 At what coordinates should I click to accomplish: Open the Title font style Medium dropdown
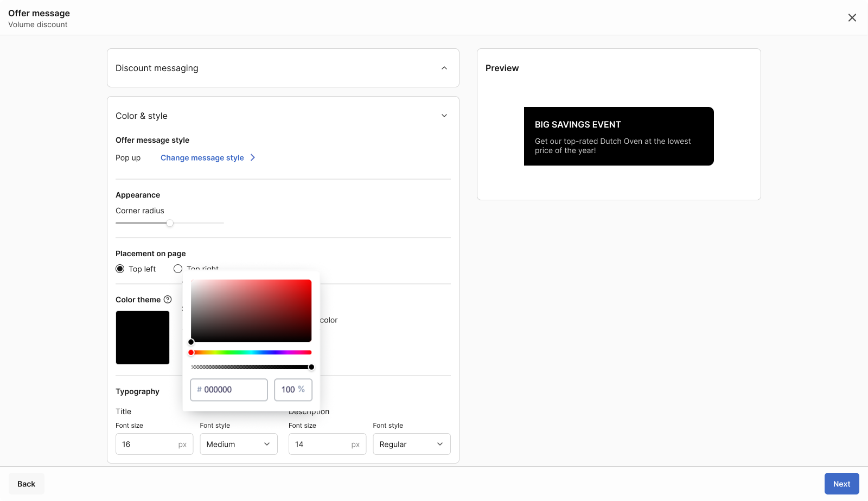[x=239, y=444]
